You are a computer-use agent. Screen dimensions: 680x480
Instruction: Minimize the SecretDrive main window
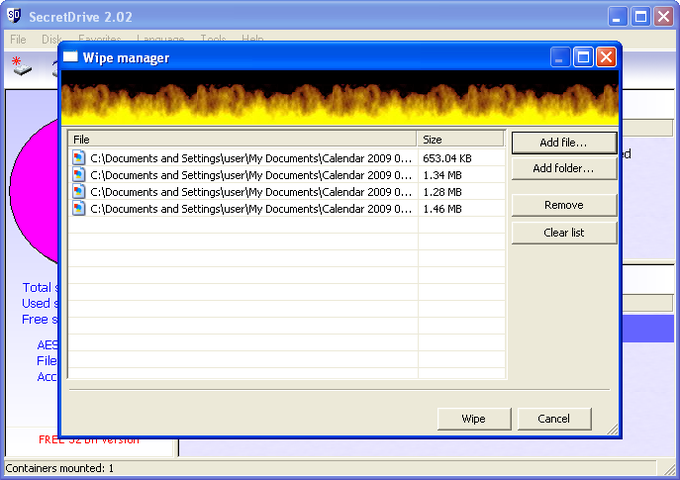pos(617,17)
